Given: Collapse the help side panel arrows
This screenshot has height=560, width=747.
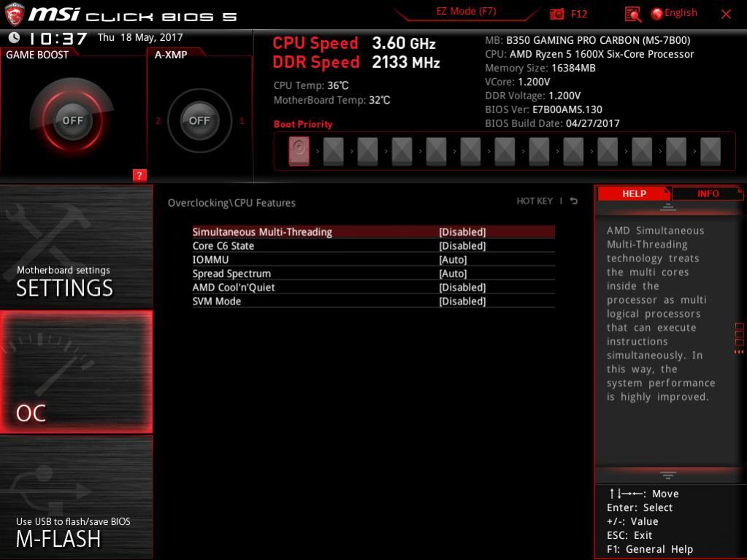Looking at the screenshot, I should pyautogui.click(x=739, y=352).
